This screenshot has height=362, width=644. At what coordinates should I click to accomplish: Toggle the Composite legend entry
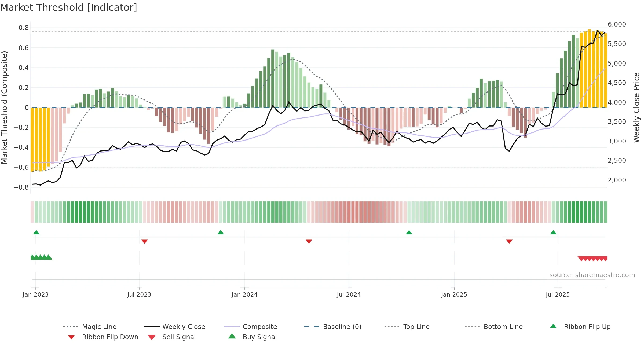click(250, 327)
